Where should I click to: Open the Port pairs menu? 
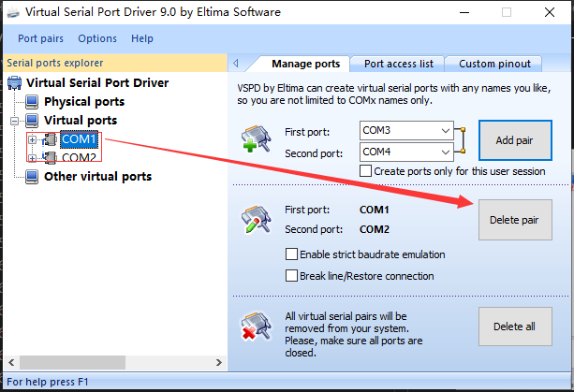(40, 38)
